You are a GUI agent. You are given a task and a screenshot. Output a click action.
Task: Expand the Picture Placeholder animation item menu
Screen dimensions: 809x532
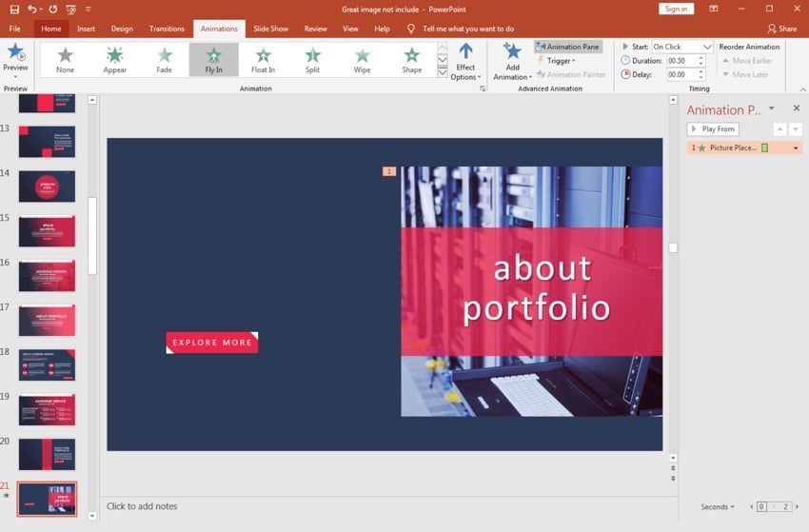pyautogui.click(x=796, y=148)
